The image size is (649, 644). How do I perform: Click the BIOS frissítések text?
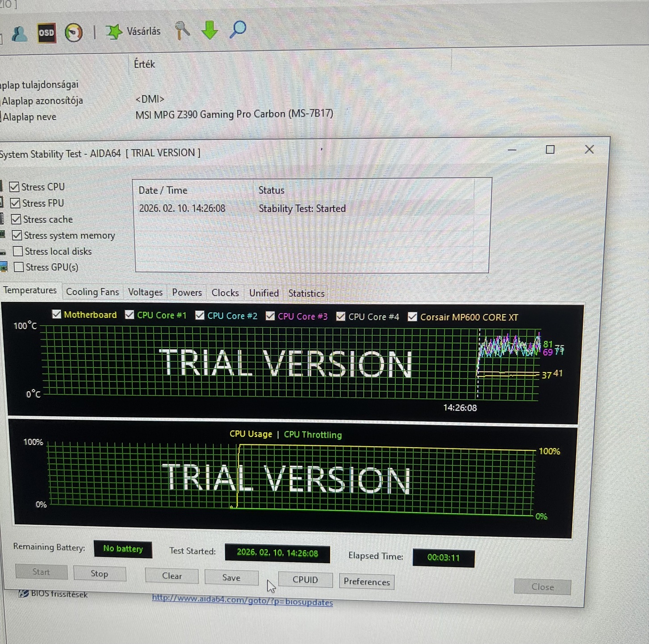(59, 594)
